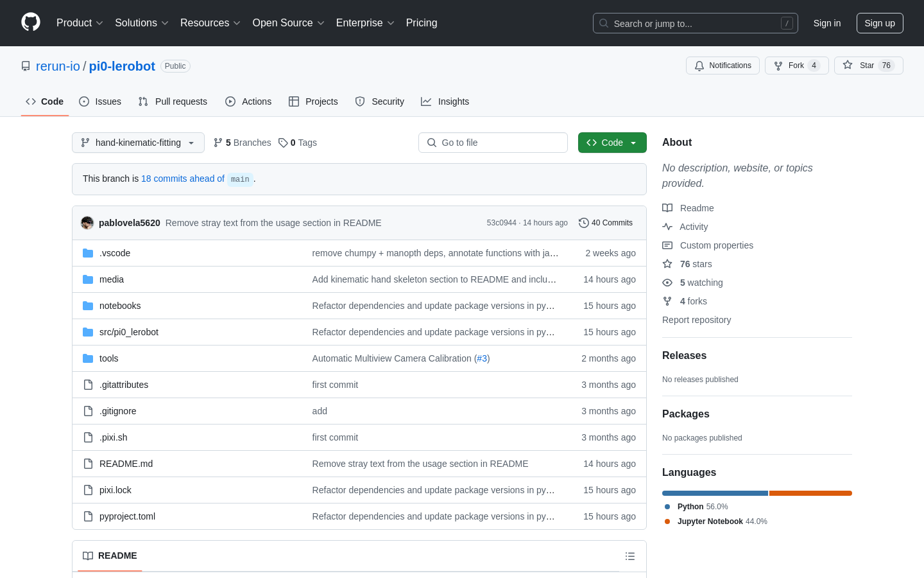Click the book icon next to Readme

click(x=667, y=208)
